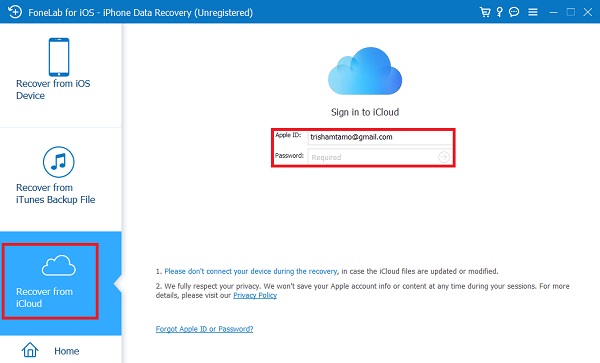Click 'We fully respect your privacy' notice text

pyautogui.click(x=362, y=291)
